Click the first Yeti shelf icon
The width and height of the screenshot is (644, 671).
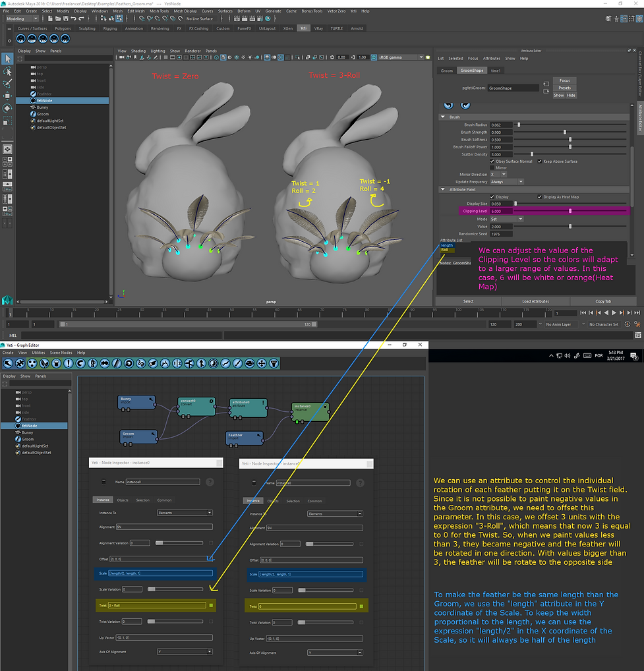click(20, 38)
